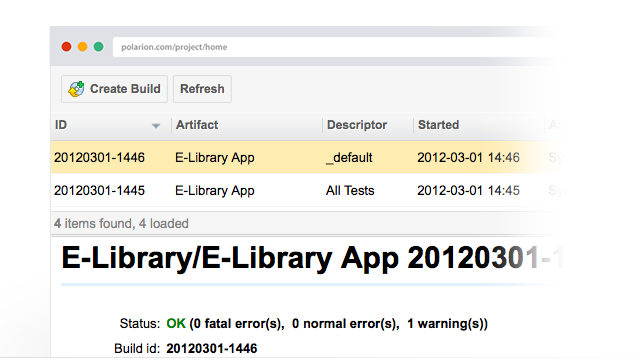
Task: Click the Create Build icon
Action: pyautogui.click(x=76, y=89)
